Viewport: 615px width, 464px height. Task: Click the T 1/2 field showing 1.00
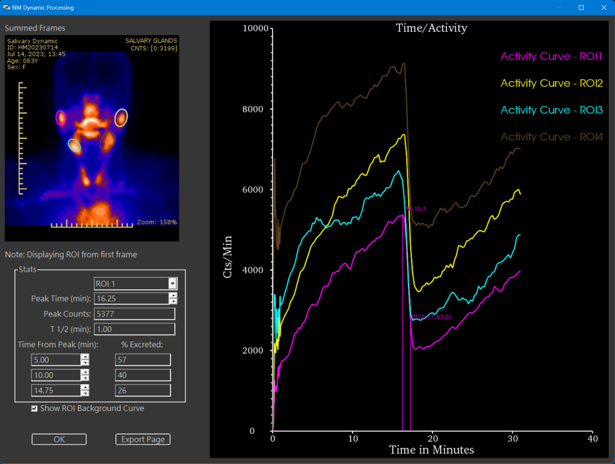pyautogui.click(x=135, y=329)
